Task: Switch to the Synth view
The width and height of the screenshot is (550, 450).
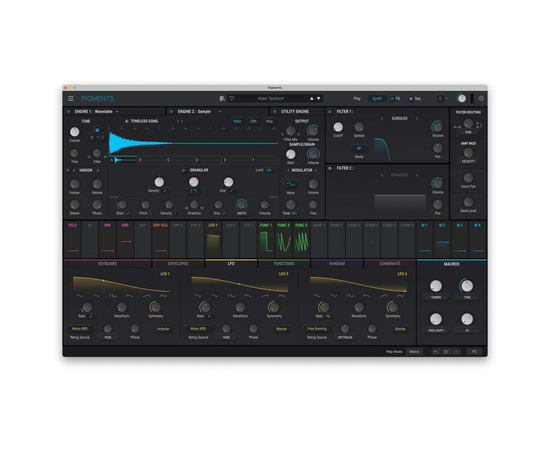Action: click(x=377, y=99)
